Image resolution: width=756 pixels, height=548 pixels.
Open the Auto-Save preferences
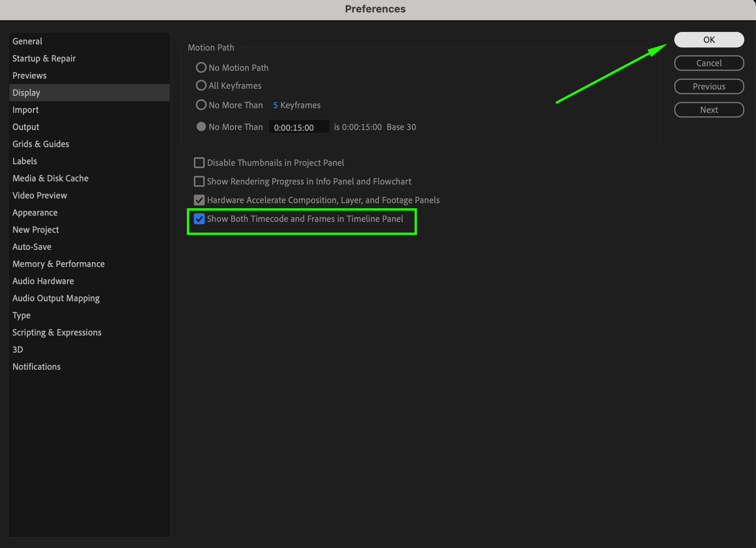point(32,247)
